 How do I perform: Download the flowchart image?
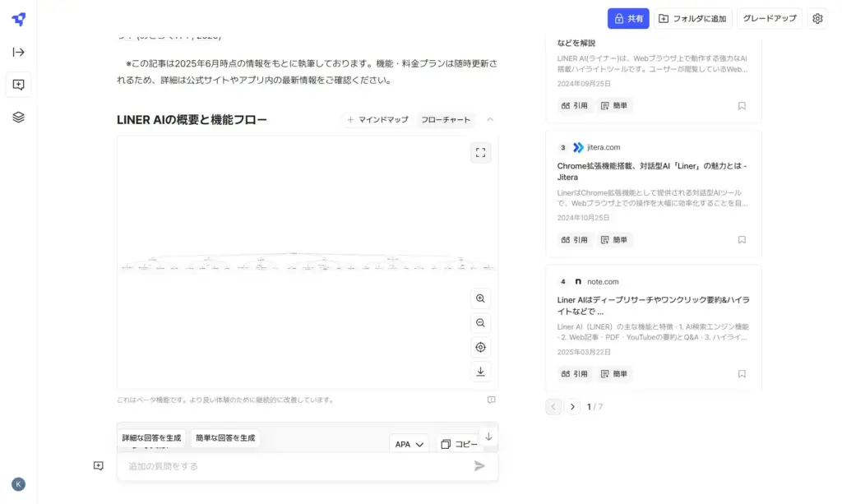[x=480, y=372]
